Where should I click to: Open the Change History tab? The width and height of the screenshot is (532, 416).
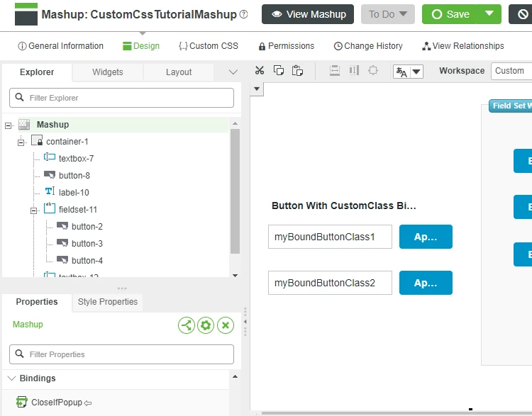(x=368, y=46)
